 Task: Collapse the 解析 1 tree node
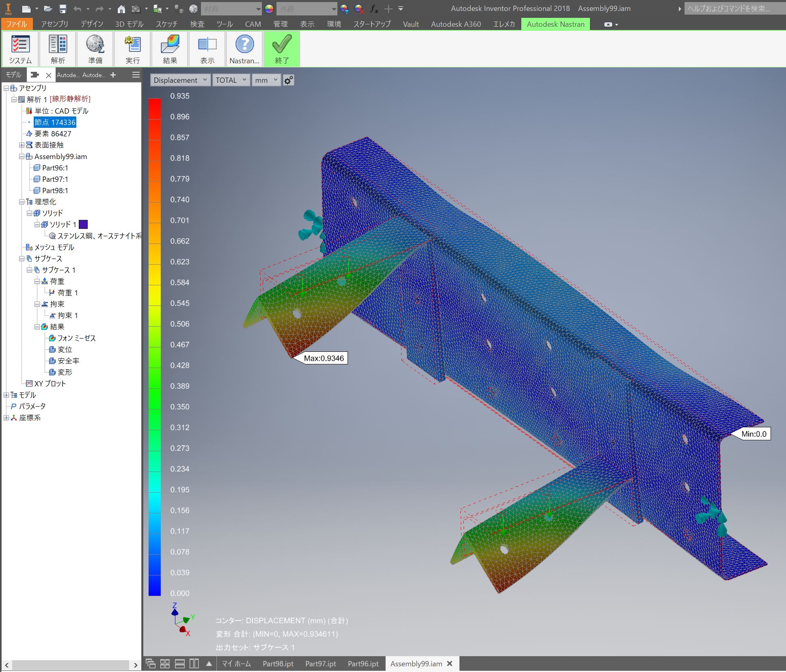click(x=14, y=99)
